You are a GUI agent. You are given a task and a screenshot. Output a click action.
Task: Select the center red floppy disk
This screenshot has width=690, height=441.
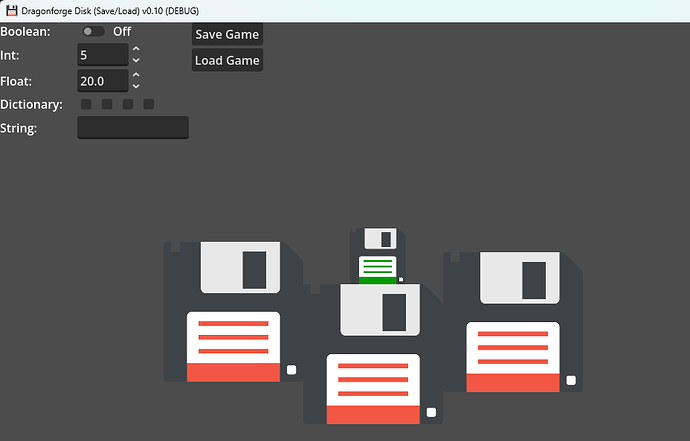[373, 354]
